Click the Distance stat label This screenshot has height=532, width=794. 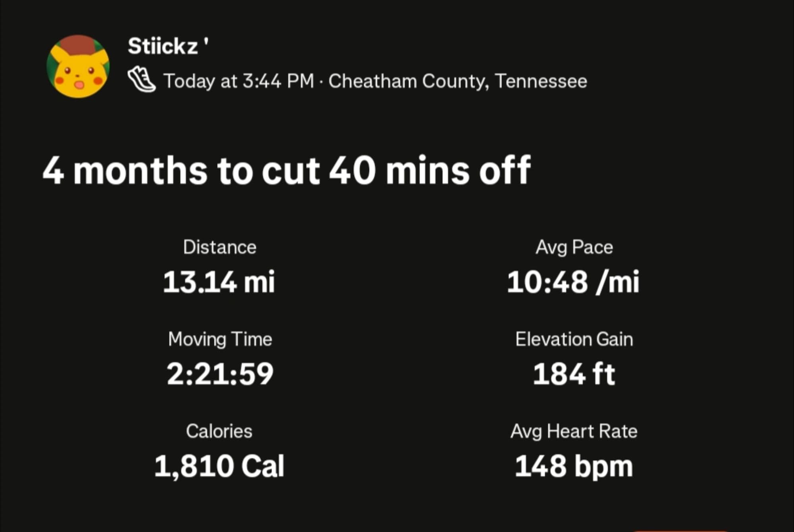click(220, 247)
